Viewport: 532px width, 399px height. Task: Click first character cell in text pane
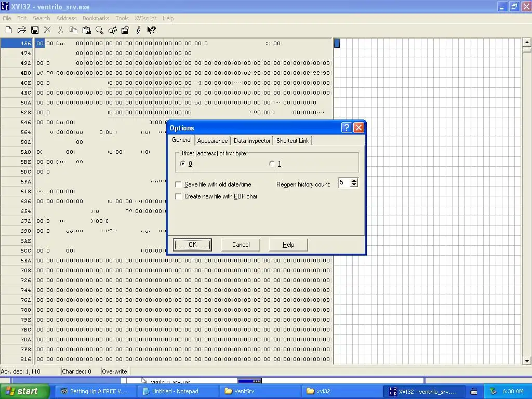click(337, 44)
